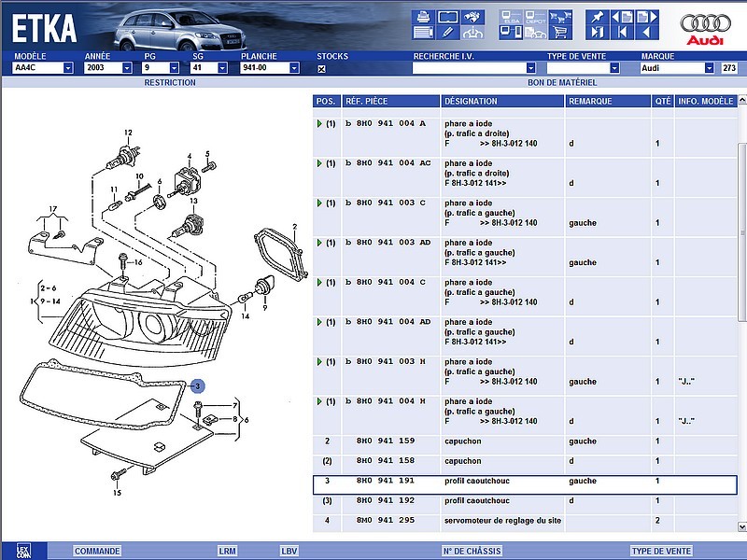Screen dimensions: 747x560
Task: Click the computer-to-server connection icon
Action: 511,33
